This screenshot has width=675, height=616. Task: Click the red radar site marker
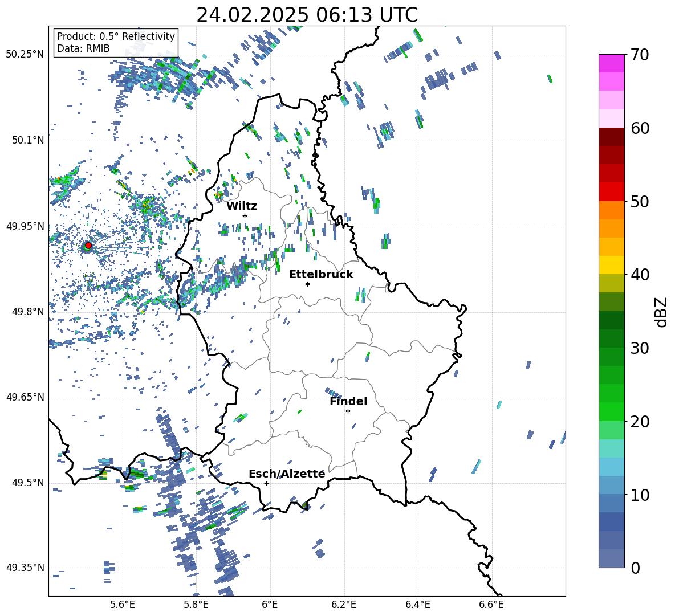coord(88,246)
